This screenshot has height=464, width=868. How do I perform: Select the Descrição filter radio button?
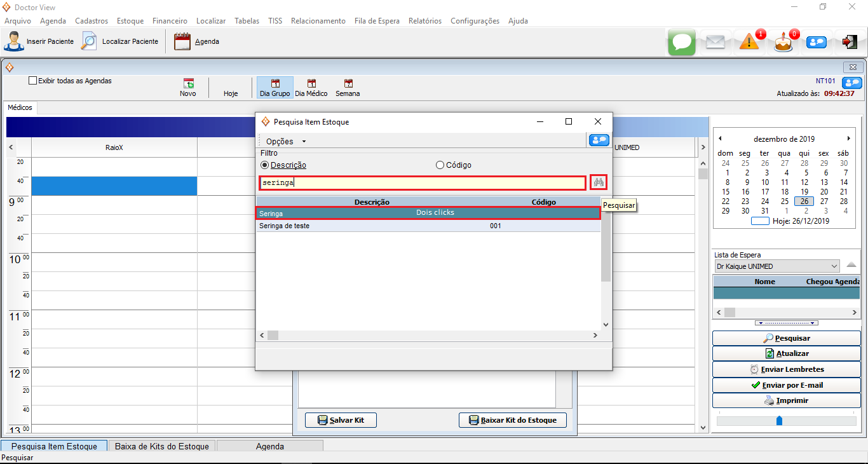point(265,165)
